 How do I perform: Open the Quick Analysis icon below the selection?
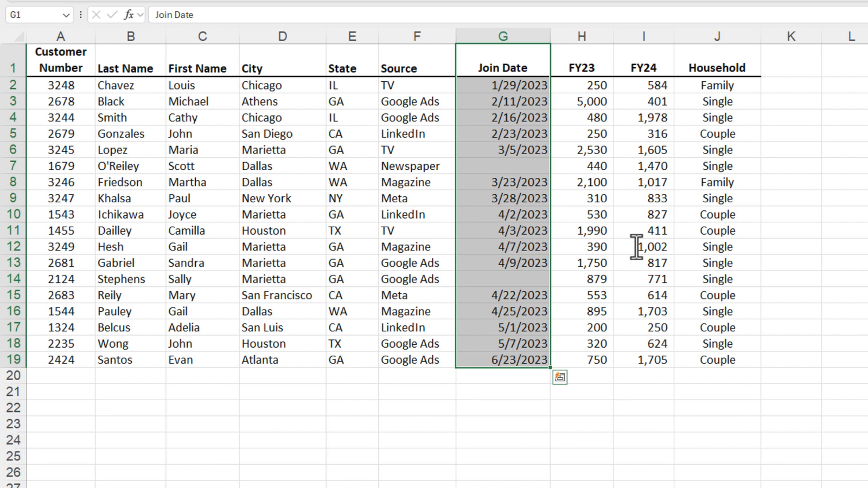pyautogui.click(x=560, y=377)
